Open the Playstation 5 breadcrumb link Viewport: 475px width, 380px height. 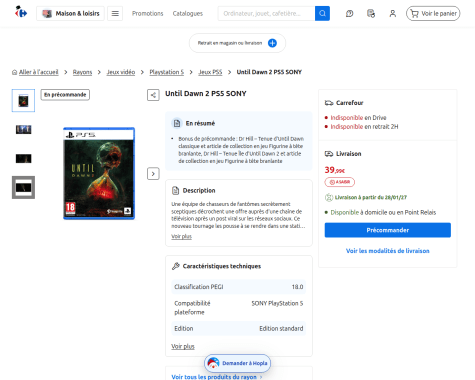(167, 72)
